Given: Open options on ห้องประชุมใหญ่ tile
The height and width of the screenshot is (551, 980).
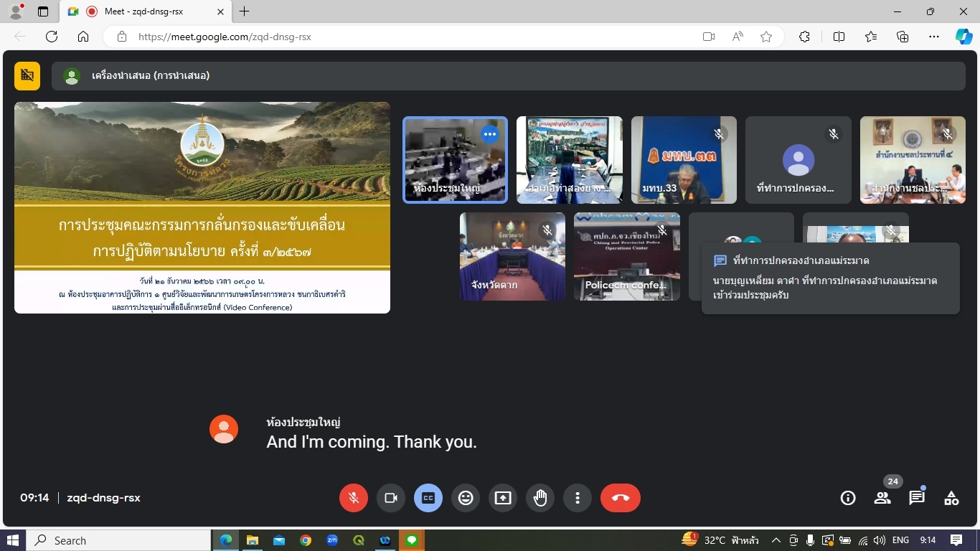Looking at the screenshot, I should pyautogui.click(x=489, y=134).
